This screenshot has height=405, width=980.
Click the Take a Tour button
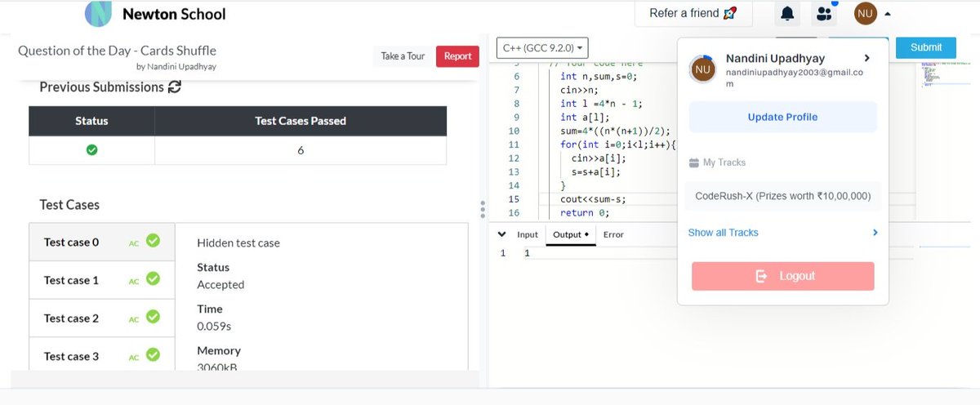[403, 56]
